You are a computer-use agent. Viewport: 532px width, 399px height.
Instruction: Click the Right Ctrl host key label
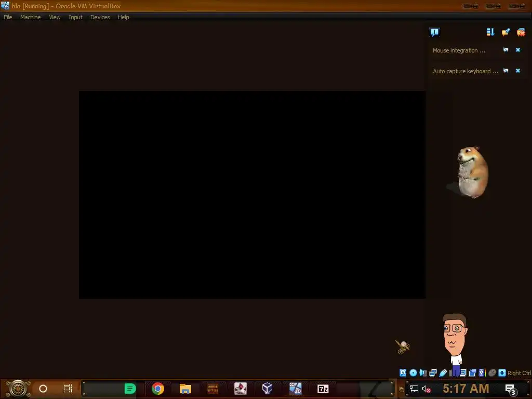[x=519, y=373]
